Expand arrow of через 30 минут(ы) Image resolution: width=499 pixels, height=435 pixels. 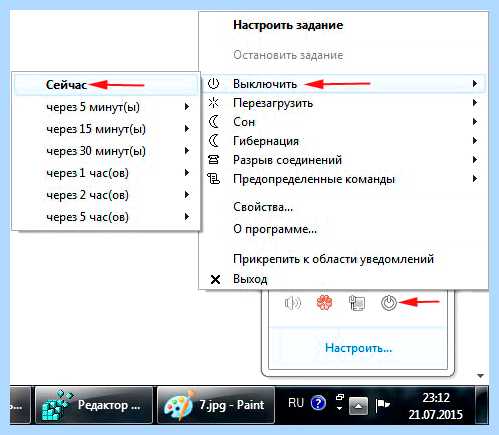click(187, 150)
